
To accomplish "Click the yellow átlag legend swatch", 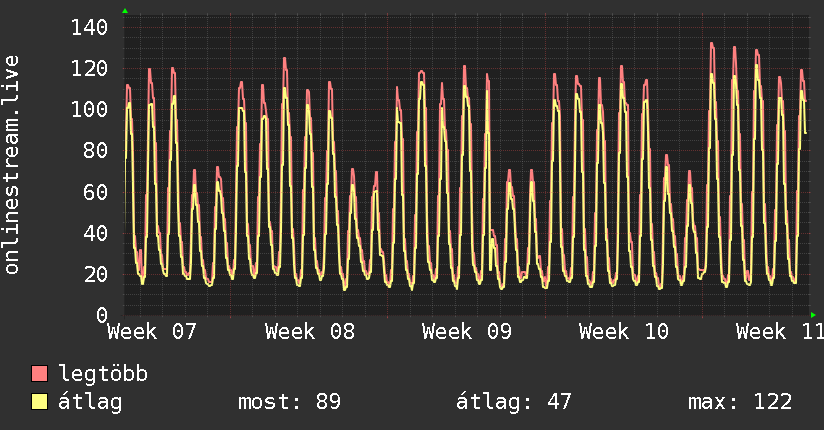I will click(39, 401).
